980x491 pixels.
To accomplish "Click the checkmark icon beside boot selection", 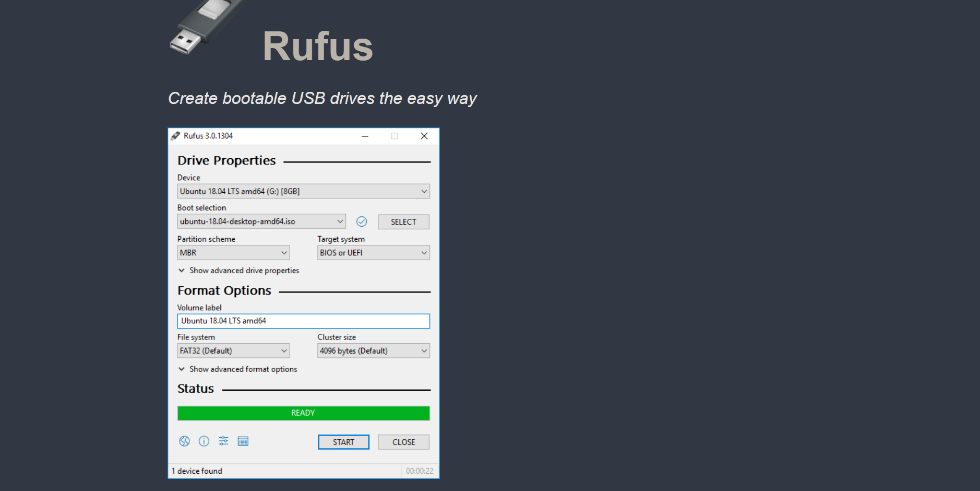I will pos(362,221).
